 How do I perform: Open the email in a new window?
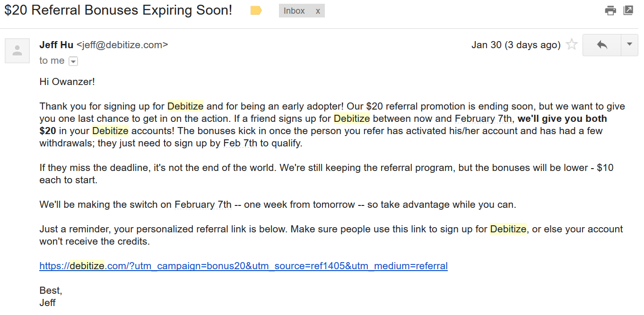(x=628, y=10)
